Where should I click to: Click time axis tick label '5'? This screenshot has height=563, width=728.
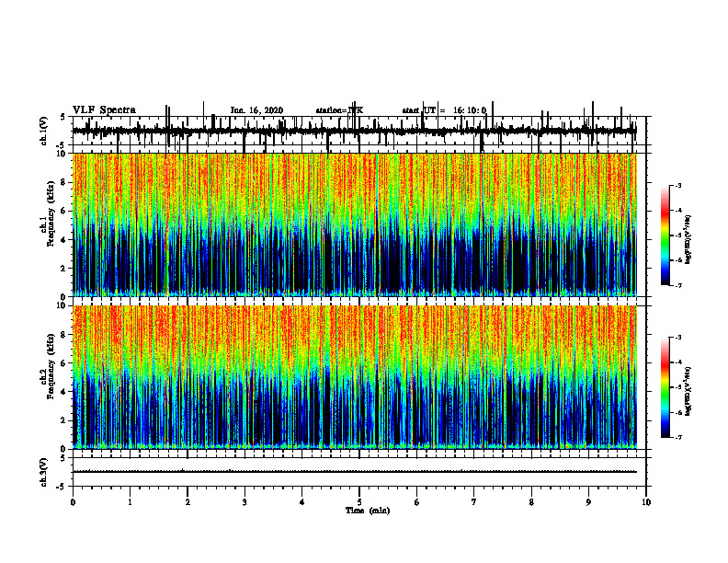[x=359, y=502]
